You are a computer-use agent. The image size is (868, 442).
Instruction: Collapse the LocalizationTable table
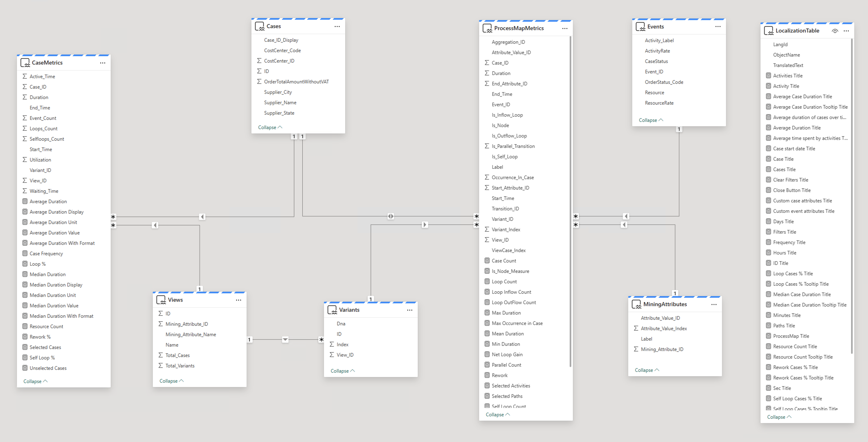(x=779, y=417)
